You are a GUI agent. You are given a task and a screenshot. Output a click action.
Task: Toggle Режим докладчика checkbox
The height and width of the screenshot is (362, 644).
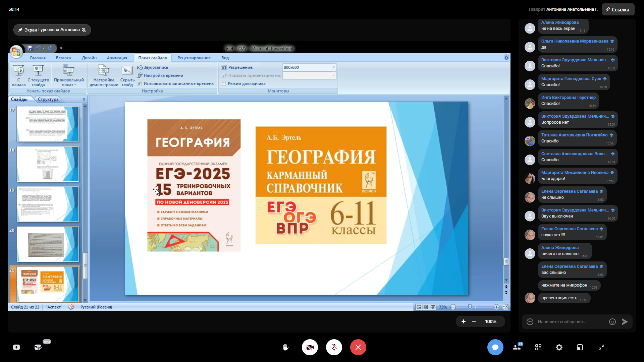(223, 83)
